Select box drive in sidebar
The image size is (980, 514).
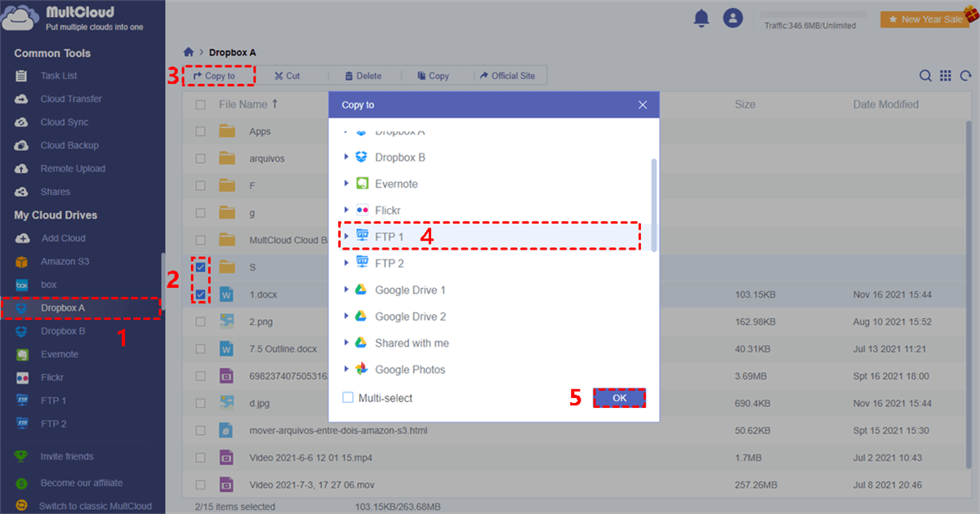(48, 285)
